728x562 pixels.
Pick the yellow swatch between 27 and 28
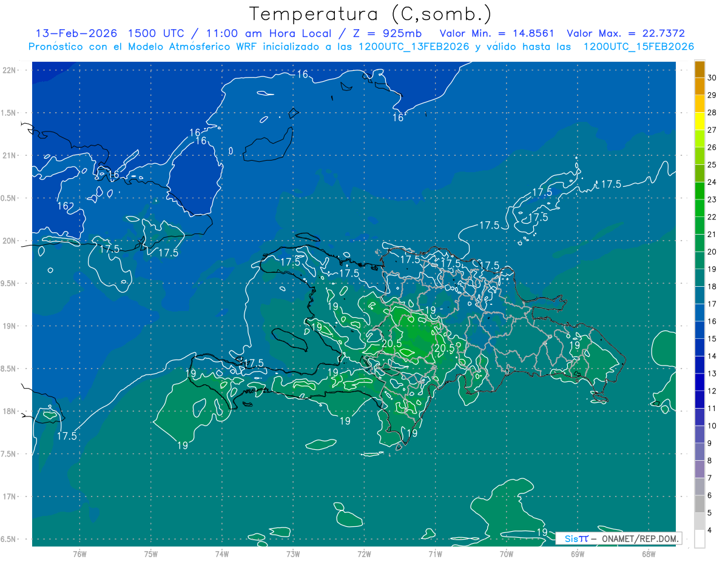[699, 121]
